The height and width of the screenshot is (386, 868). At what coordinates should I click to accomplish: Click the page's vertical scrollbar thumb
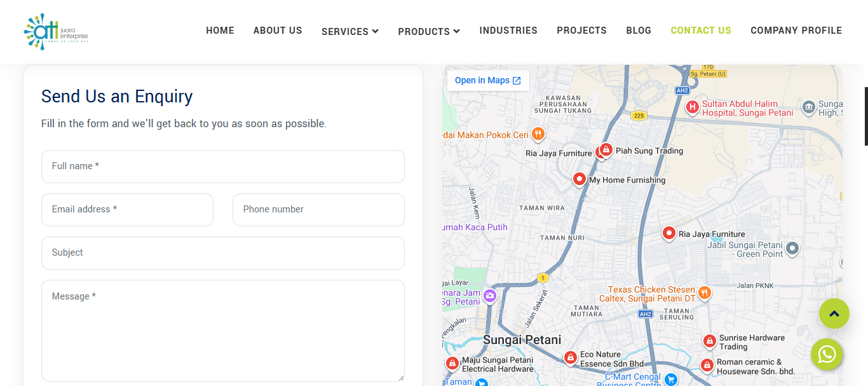[x=866, y=116]
